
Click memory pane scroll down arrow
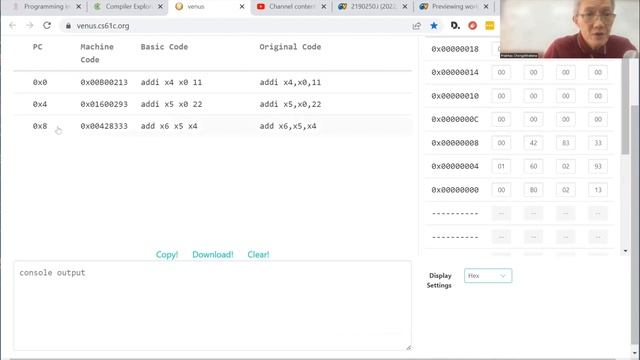pos(625,251)
